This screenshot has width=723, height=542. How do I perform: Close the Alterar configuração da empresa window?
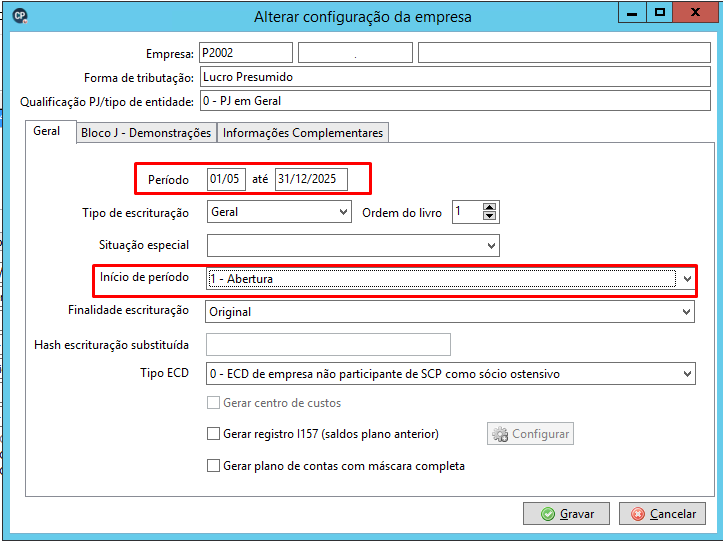[696, 13]
